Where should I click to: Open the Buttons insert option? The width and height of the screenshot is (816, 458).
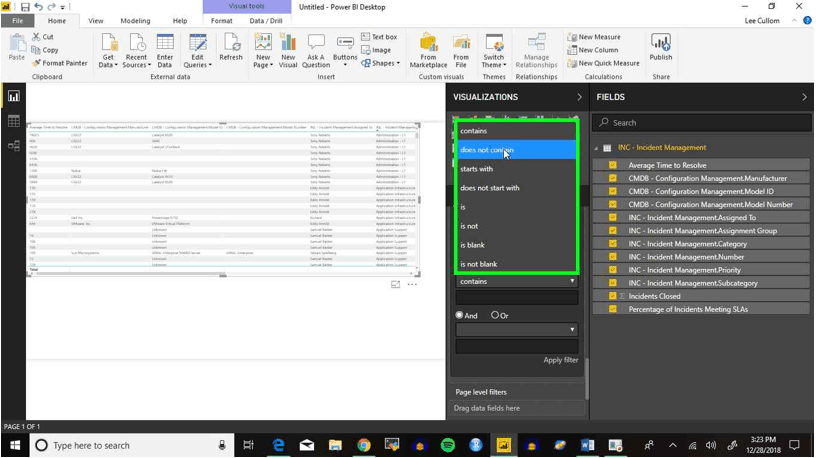[345, 48]
